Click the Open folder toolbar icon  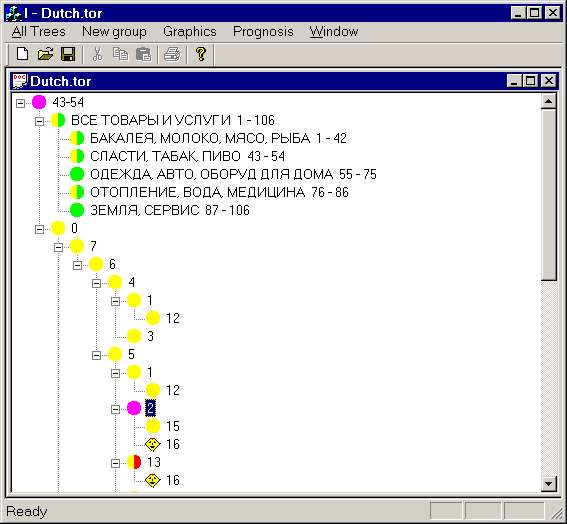tap(45, 54)
